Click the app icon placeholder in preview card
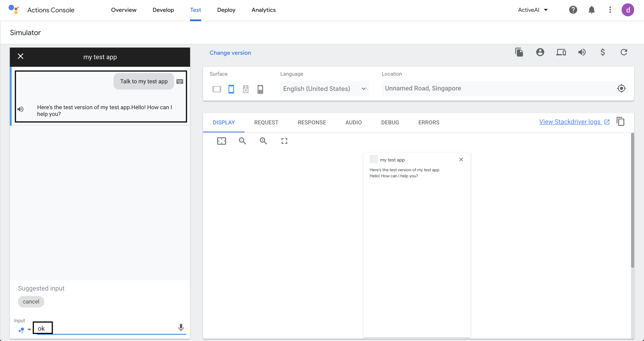 [x=373, y=159]
